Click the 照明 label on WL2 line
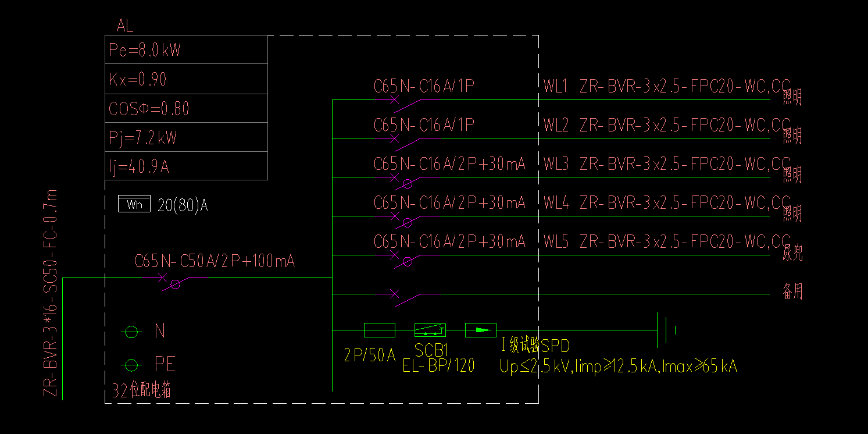The height and width of the screenshot is (434, 868). tap(792, 136)
